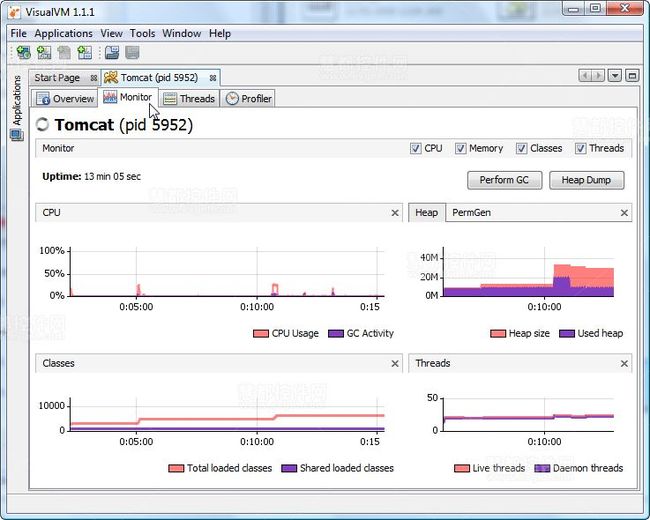Click the Monitor tab chart icon

(x=110, y=97)
